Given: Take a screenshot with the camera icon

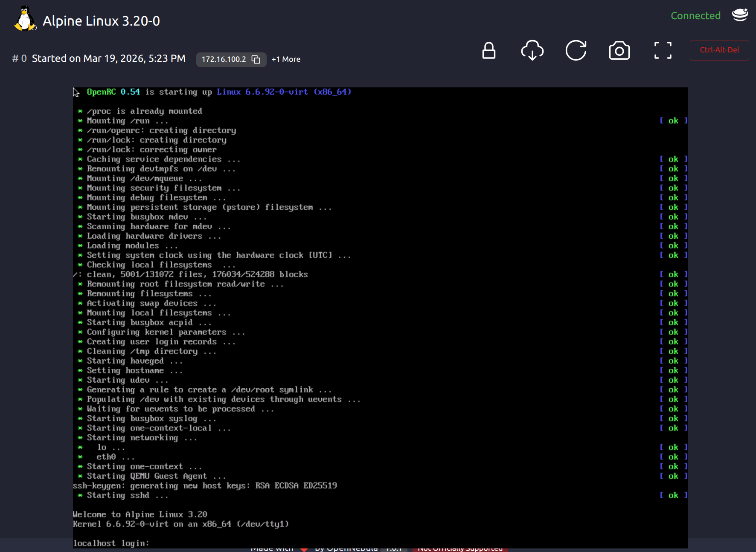Looking at the screenshot, I should 619,51.
